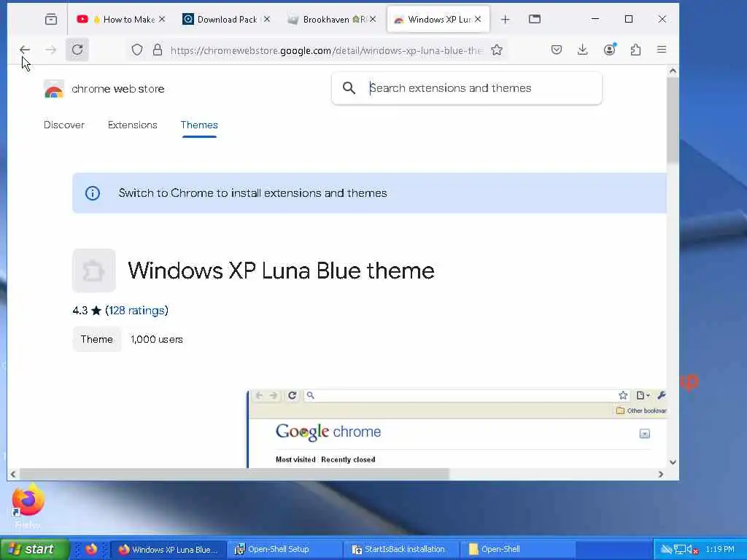Open the extensions puzzle icon
The height and width of the screenshot is (560, 747).
tap(635, 50)
